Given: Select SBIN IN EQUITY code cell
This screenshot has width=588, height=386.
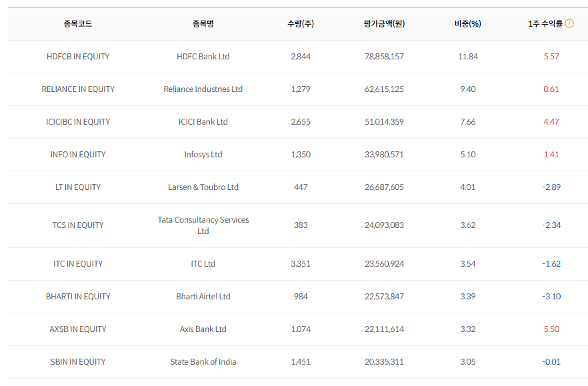Looking at the screenshot, I should point(78,361).
